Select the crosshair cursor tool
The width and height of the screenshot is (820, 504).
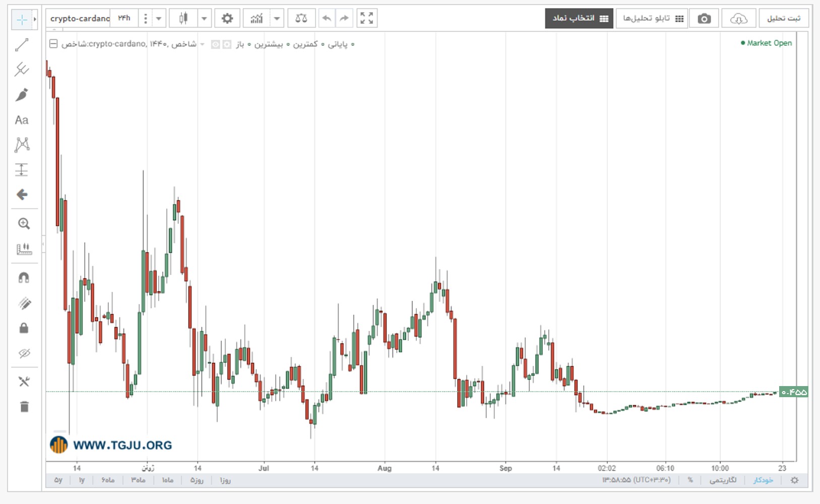tap(22, 20)
